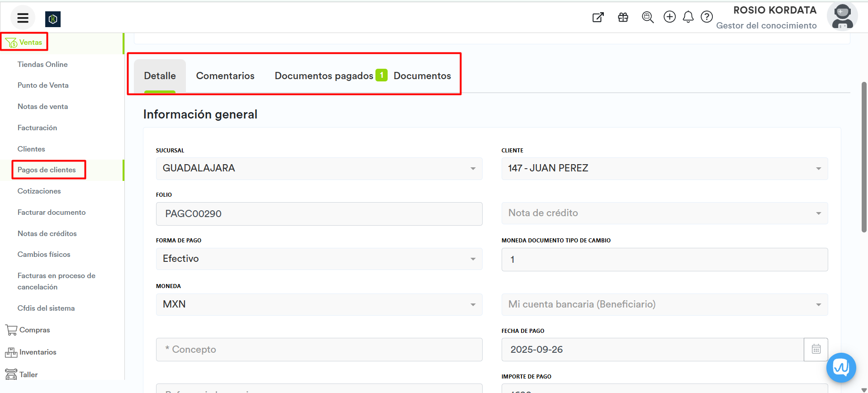The height and width of the screenshot is (393, 868).
Task: Expand the Sucursal GUADALAJARA dropdown
Action: tap(319, 169)
